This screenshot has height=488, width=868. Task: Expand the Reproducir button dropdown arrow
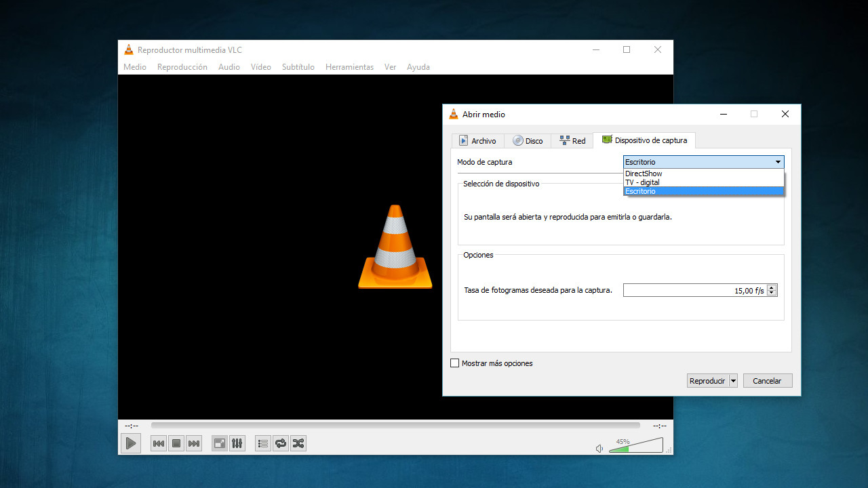pyautogui.click(x=733, y=380)
